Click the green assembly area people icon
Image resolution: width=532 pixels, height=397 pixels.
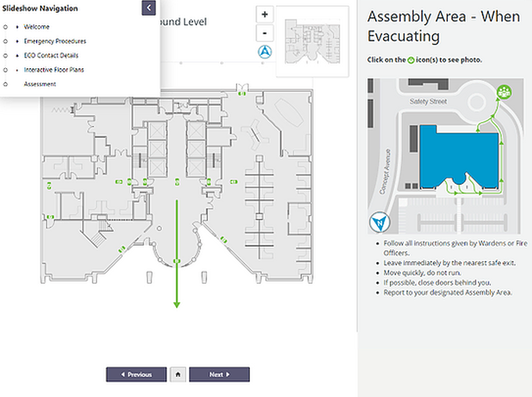(504, 92)
